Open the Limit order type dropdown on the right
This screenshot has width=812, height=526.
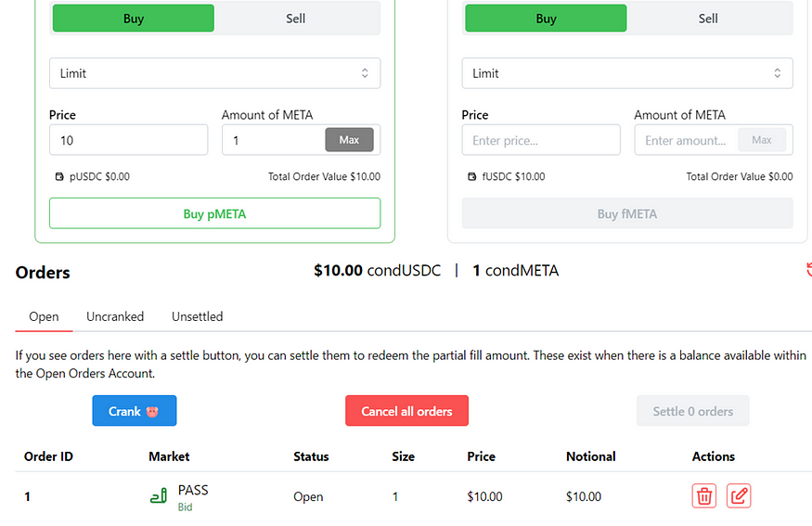[627, 73]
